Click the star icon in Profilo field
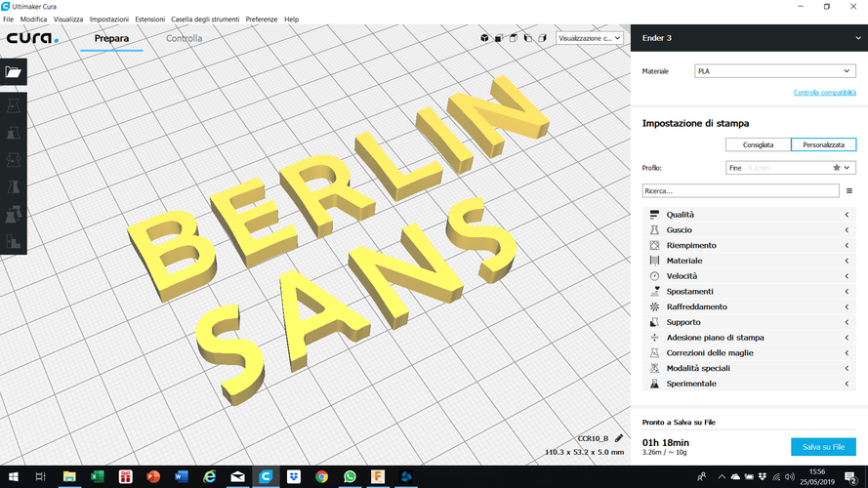 click(x=837, y=168)
